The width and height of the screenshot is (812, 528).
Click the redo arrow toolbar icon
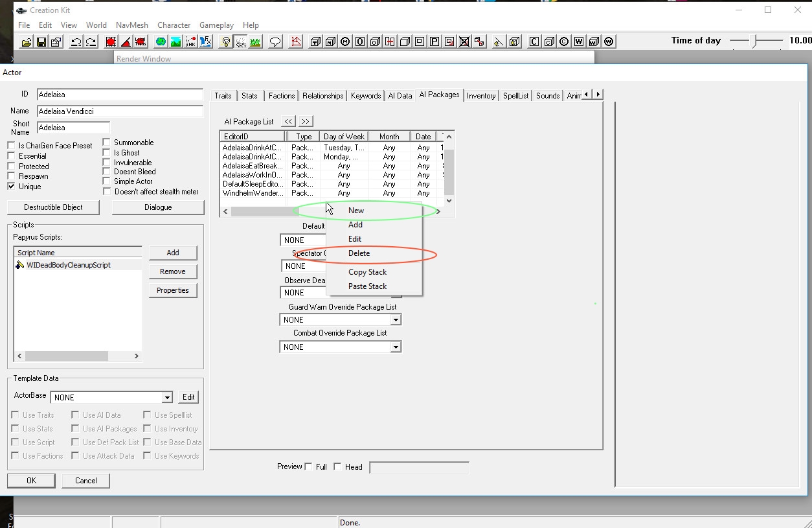(x=91, y=42)
